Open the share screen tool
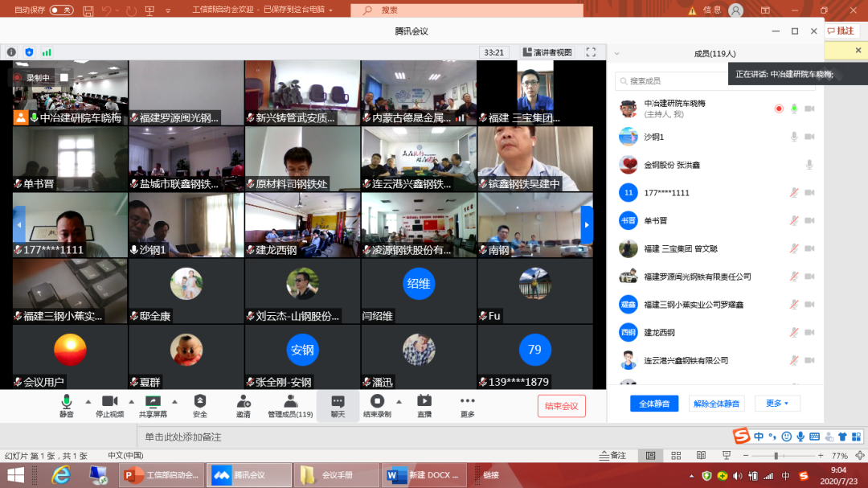Screen dimensions: 868x488 pos(152,406)
